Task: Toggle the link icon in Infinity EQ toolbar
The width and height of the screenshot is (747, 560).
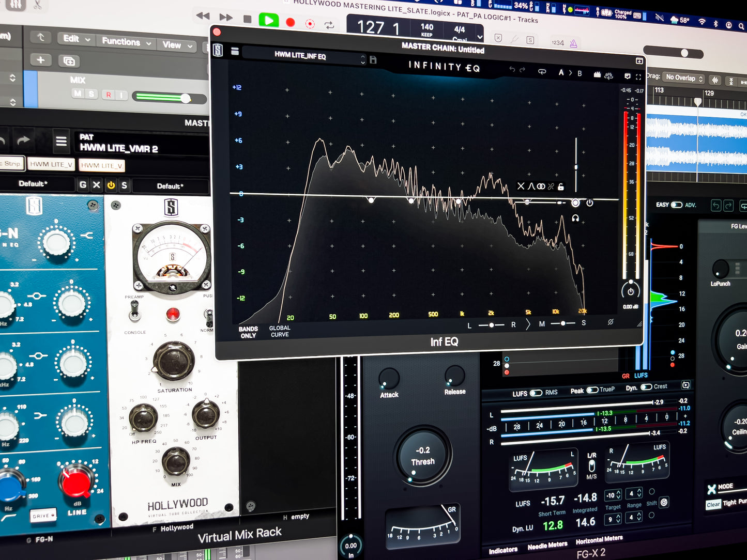Action: pyautogui.click(x=542, y=72)
